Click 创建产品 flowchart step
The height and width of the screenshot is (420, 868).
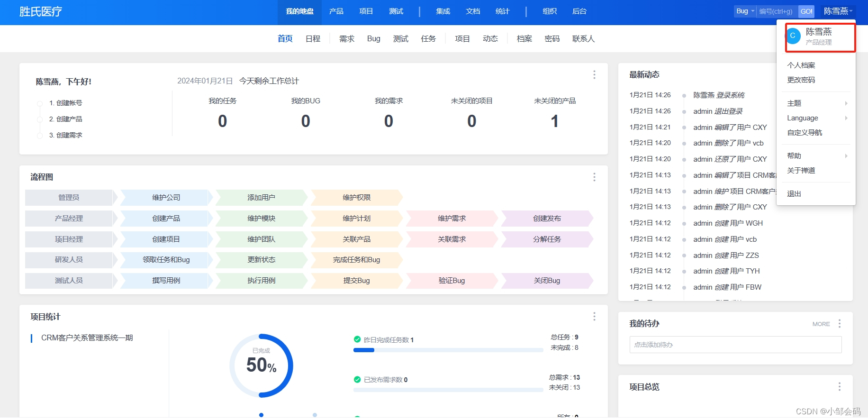(x=166, y=219)
